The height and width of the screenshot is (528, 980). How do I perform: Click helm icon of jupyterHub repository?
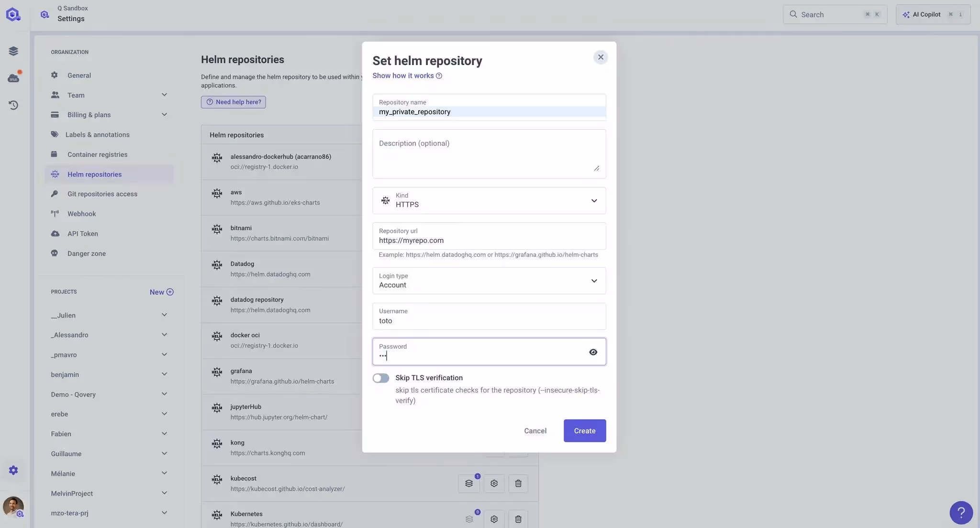coord(217,408)
